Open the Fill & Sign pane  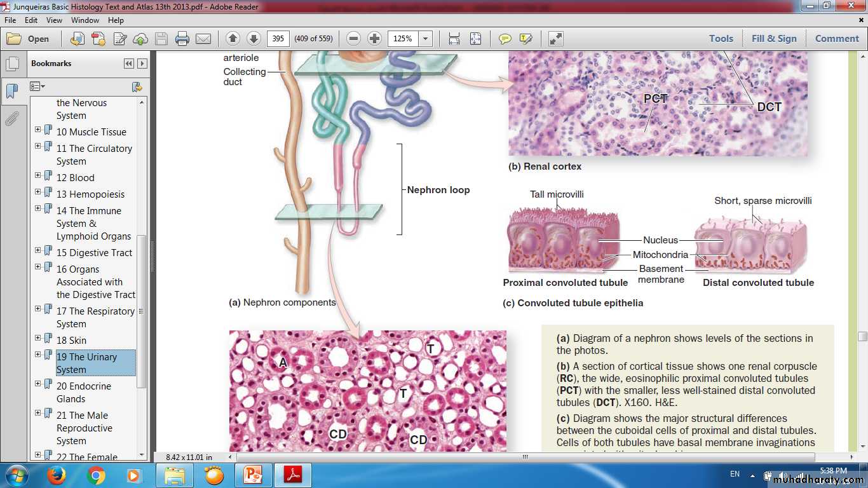[x=774, y=39]
